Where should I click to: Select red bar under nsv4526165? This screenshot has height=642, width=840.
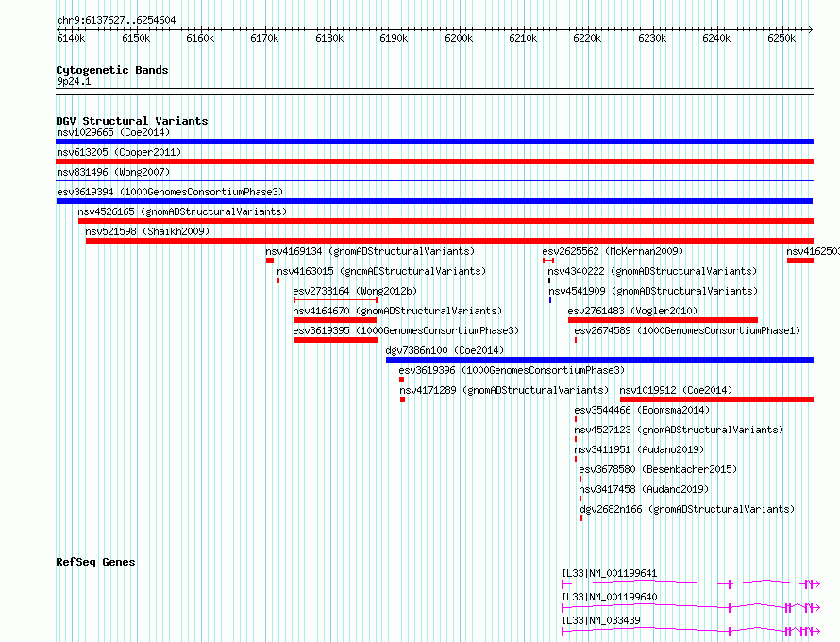pos(445,221)
